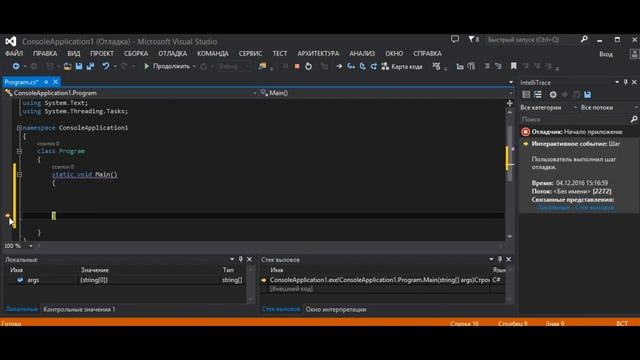Image resolution: width=640 pixels, height=360 pixels.
Task: Toggle a bookmark with the bookmark icon
Action: click(513, 66)
